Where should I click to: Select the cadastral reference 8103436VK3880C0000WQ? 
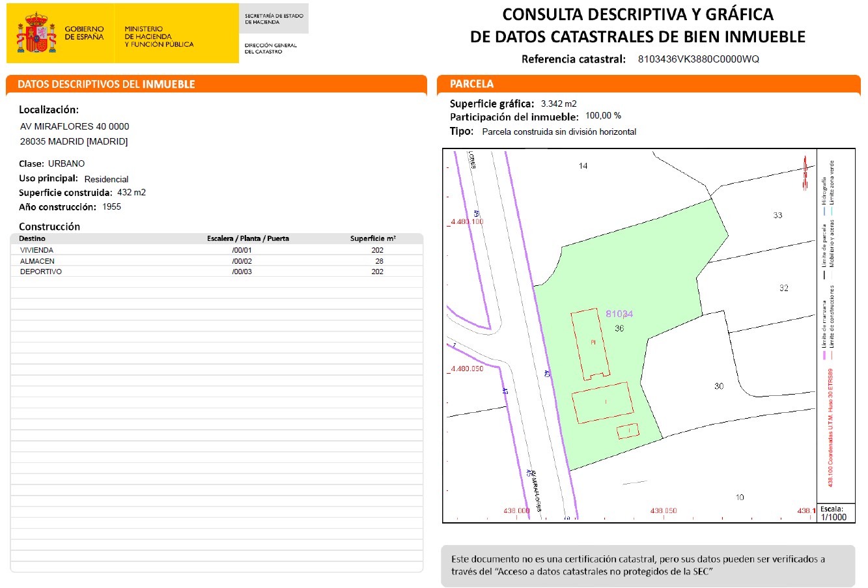698,59
